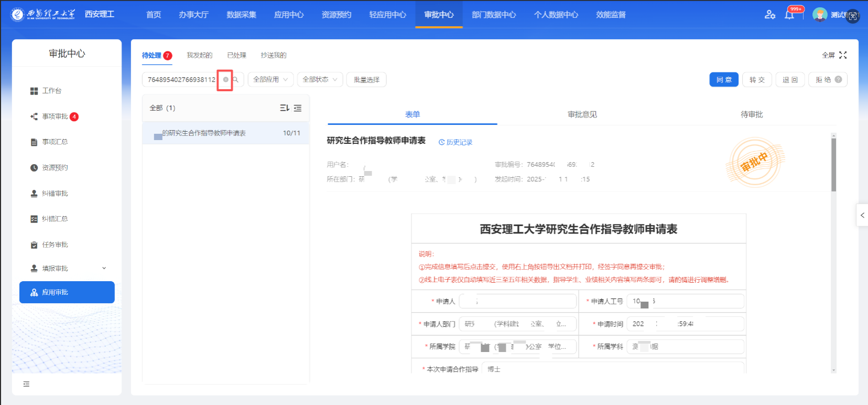The image size is (868, 405).
Task: Click the fullscreen expand icon
Action: [x=843, y=55]
